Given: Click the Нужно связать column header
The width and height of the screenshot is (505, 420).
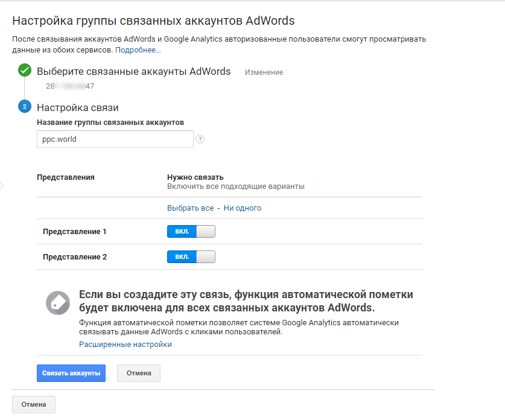Looking at the screenshot, I should coord(195,177).
